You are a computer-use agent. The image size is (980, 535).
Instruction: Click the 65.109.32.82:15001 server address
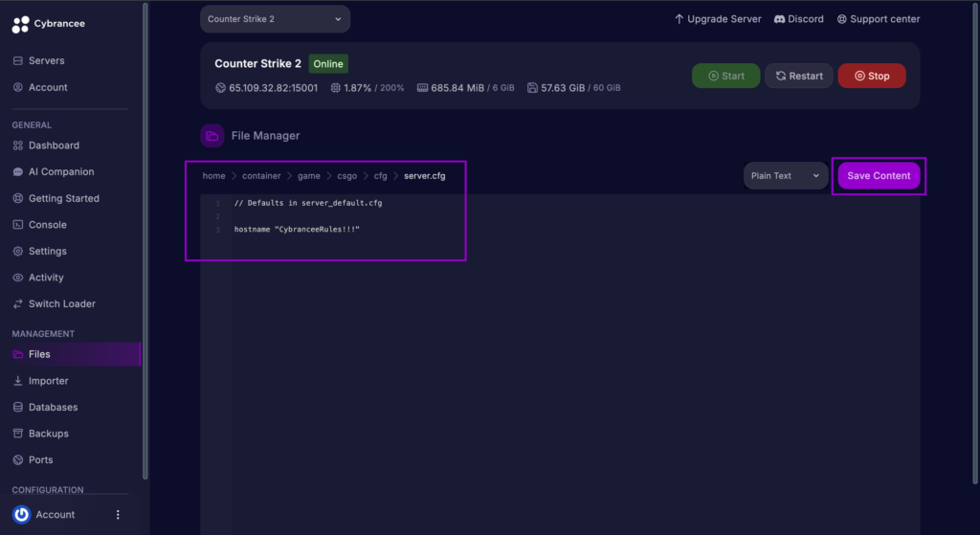pos(273,88)
